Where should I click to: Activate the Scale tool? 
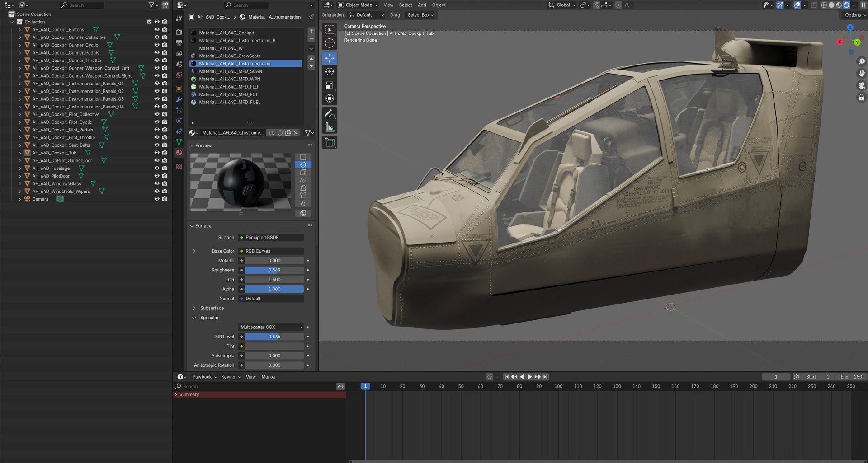pyautogui.click(x=330, y=85)
